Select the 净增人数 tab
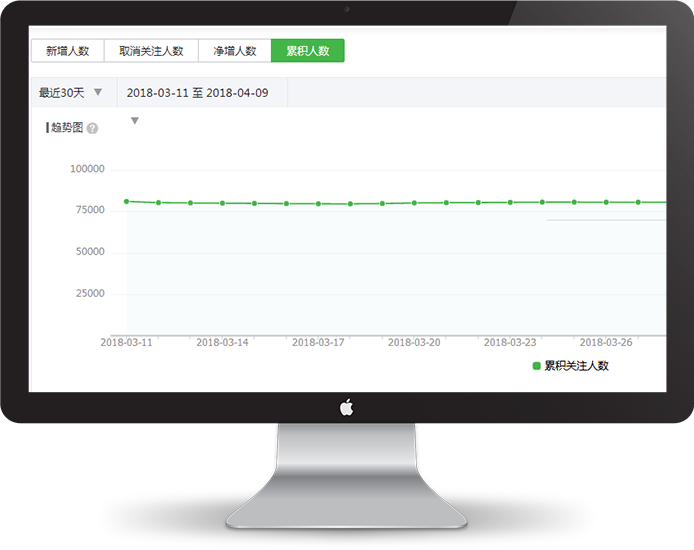This screenshot has width=694, height=550. (x=235, y=51)
